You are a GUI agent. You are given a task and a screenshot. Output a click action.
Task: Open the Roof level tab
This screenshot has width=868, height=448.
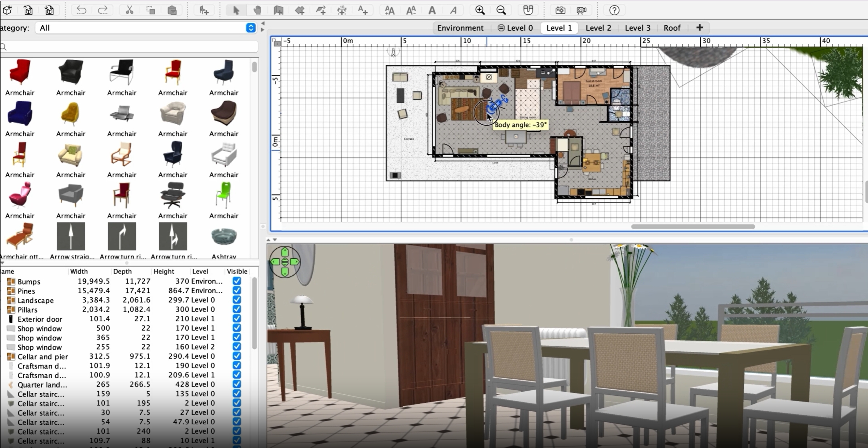[x=672, y=28]
